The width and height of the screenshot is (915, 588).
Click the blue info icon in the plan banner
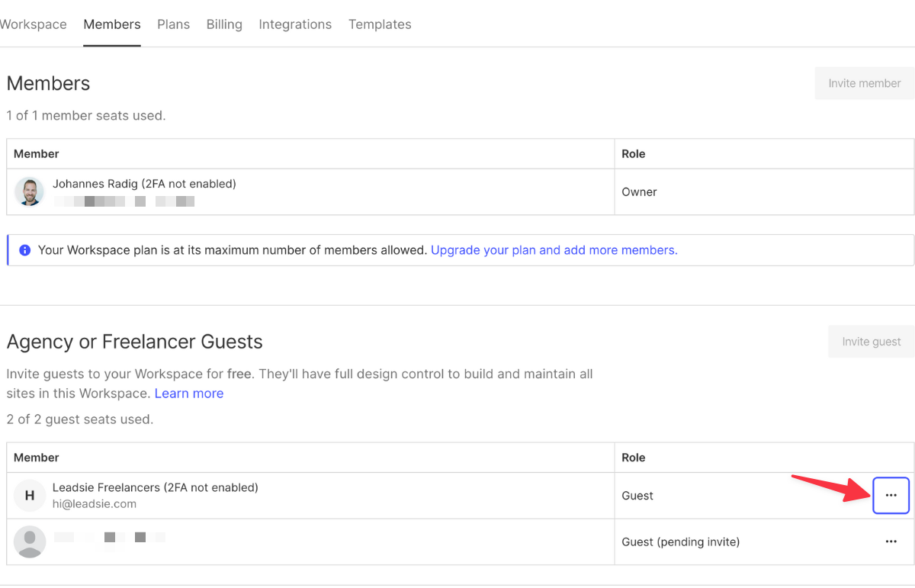(x=25, y=249)
